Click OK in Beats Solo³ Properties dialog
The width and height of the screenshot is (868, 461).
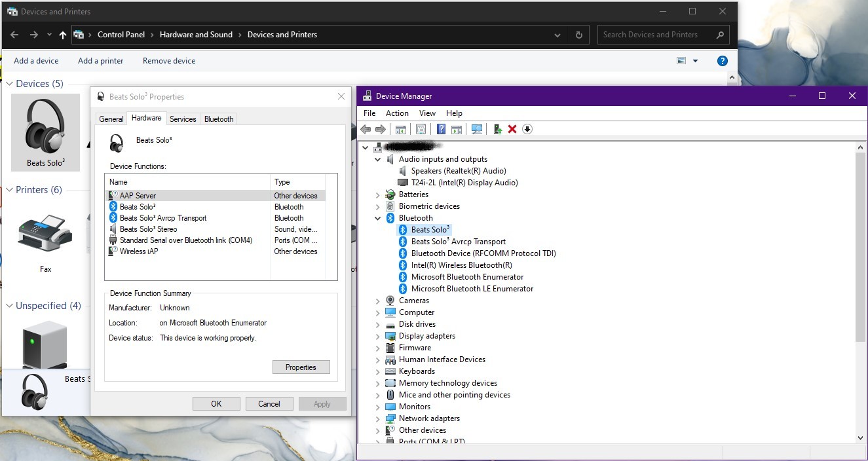tap(216, 404)
